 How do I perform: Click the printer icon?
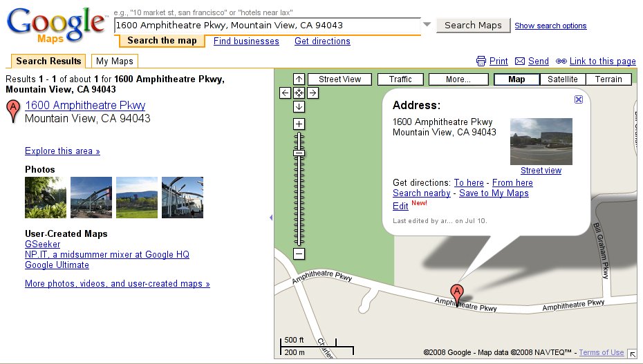481,61
